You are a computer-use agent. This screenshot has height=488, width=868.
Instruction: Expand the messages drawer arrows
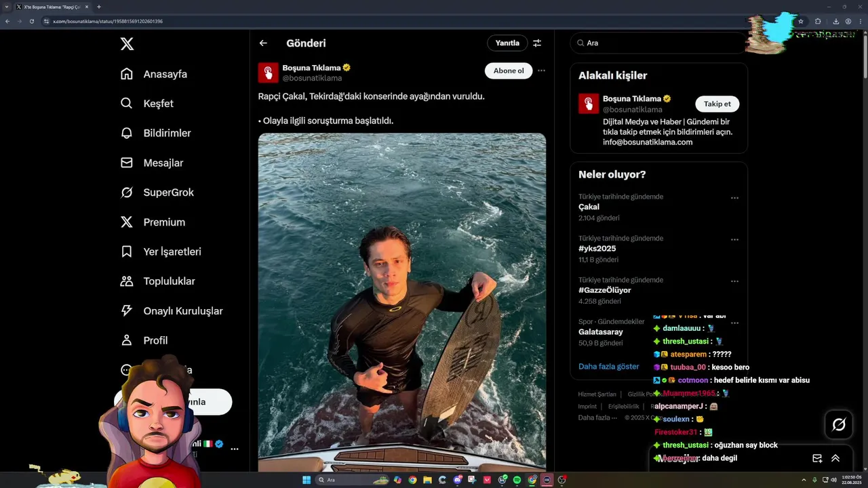click(835, 458)
